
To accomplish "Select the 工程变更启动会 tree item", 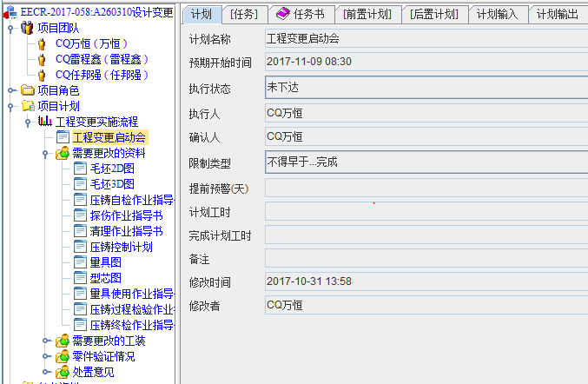I will coord(109,137).
